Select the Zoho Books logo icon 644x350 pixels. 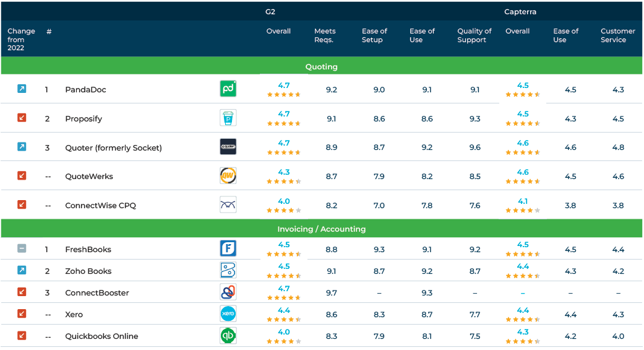228,270
